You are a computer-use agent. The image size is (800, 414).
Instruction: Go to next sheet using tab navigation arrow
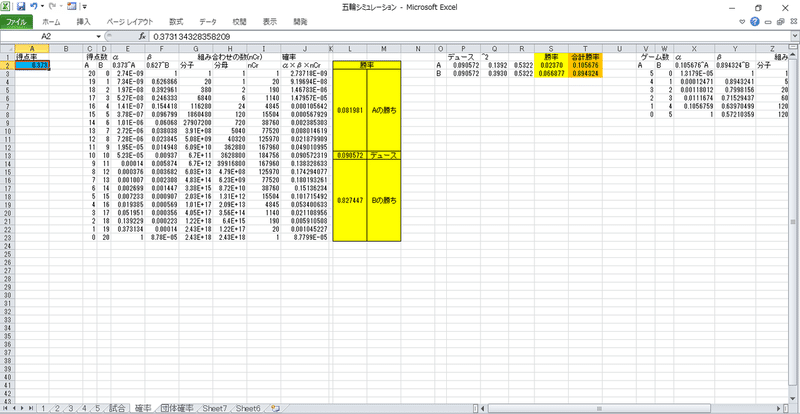[23, 408]
